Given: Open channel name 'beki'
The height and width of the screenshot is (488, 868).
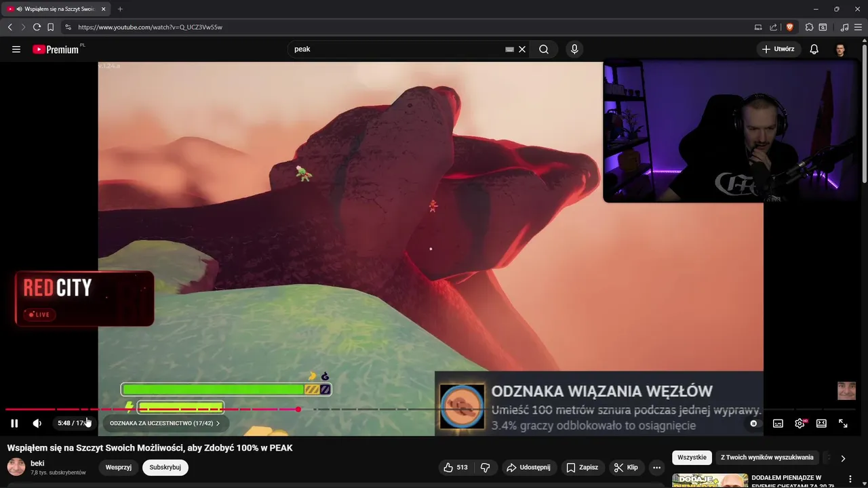Looking at the screenshot, I should pyautogui.click(x=37, y=463).
